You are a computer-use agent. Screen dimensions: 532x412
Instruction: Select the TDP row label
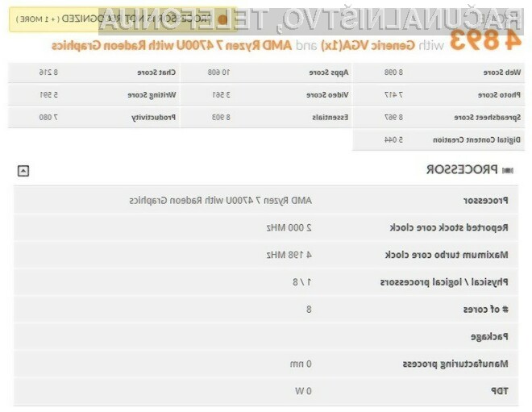pyautogui.click(x=500, y=391)
